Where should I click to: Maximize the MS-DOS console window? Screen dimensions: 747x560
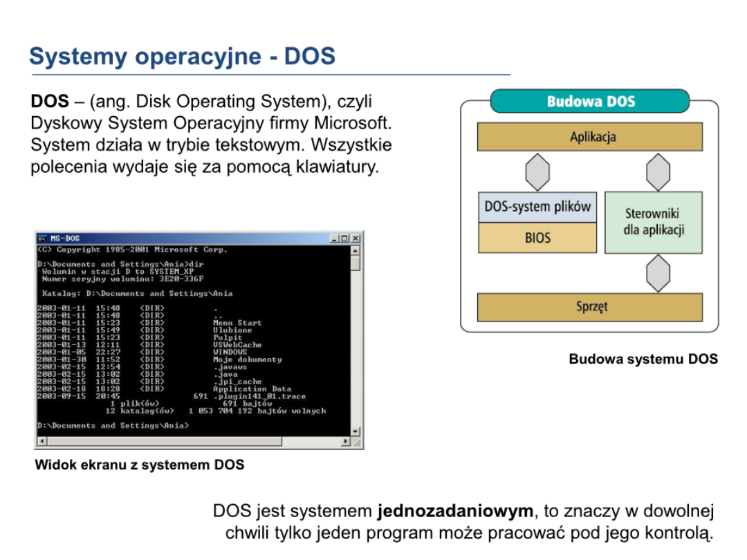click(x=345, y=239)
